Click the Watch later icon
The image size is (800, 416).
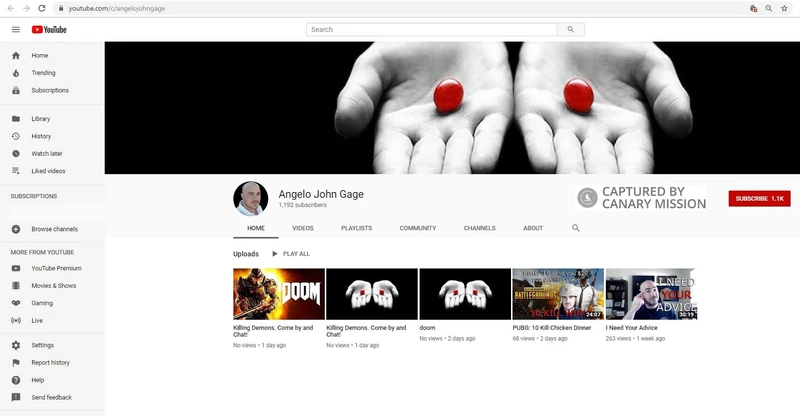tap(16, 154)
